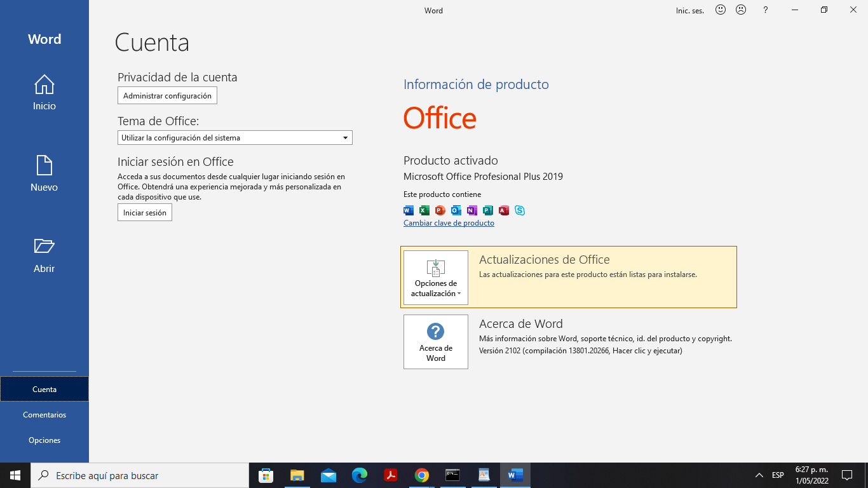This screenshot has width=868, height=488.
Task: Click the Producto activado heading
Action: (451, 161)
